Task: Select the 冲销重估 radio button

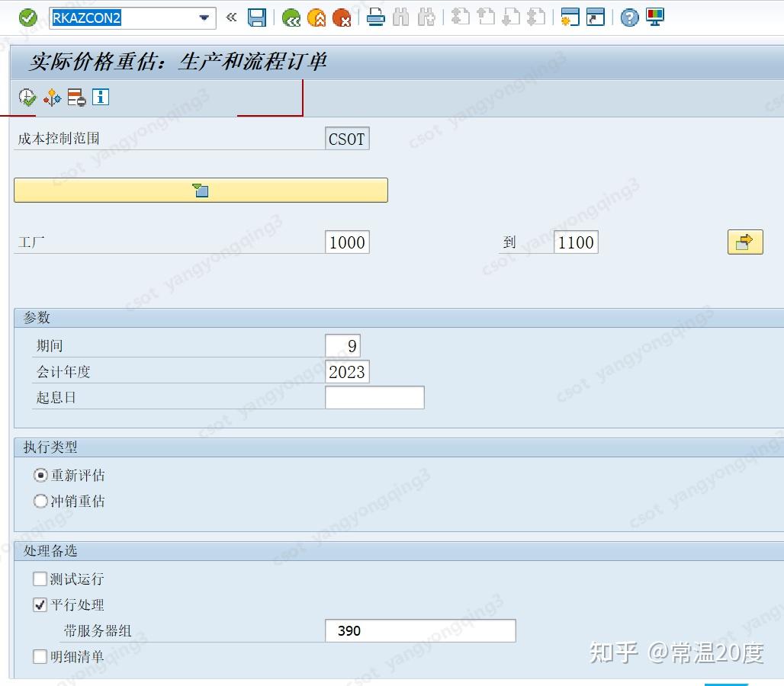Action: [x=40, y=501]
